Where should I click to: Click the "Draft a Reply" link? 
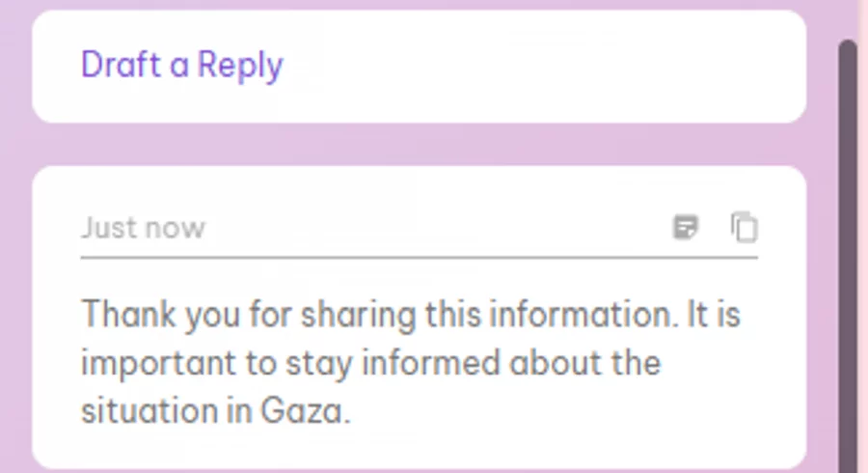pos(181,66)
